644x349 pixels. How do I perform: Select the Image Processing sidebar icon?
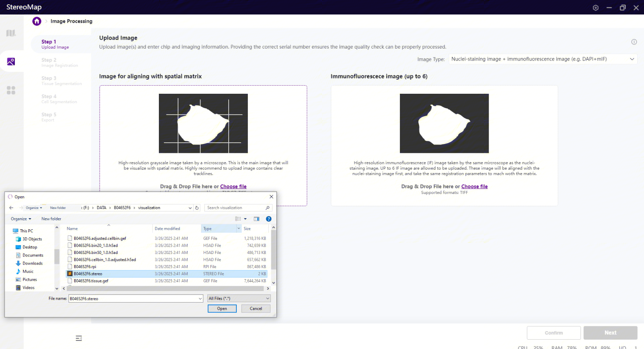pos(11,62)
